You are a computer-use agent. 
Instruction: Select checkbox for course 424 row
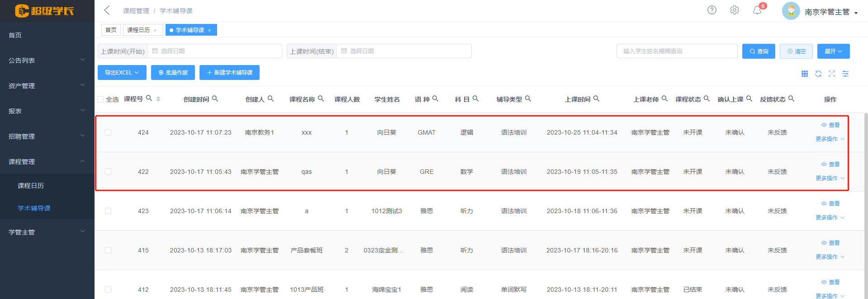[108, 132]
